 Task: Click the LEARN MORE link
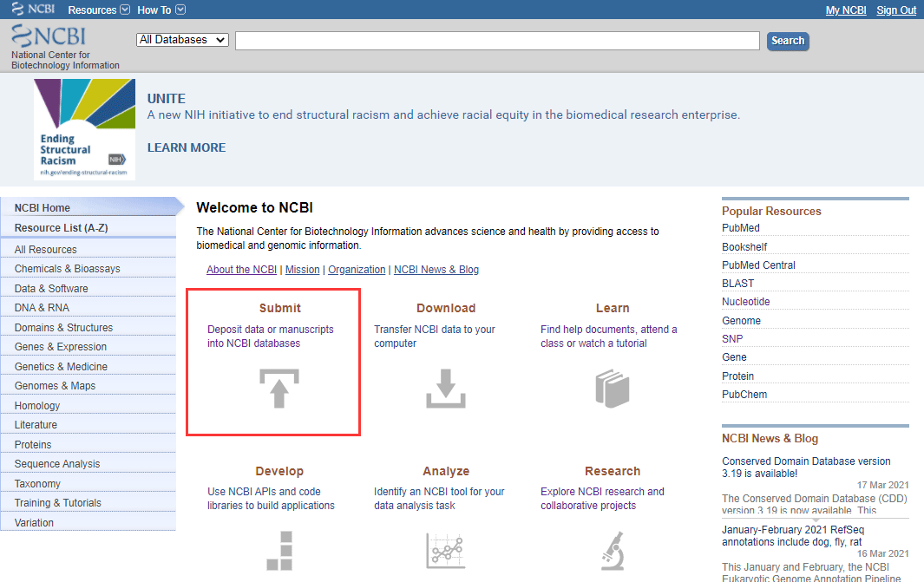coord(187,147)
